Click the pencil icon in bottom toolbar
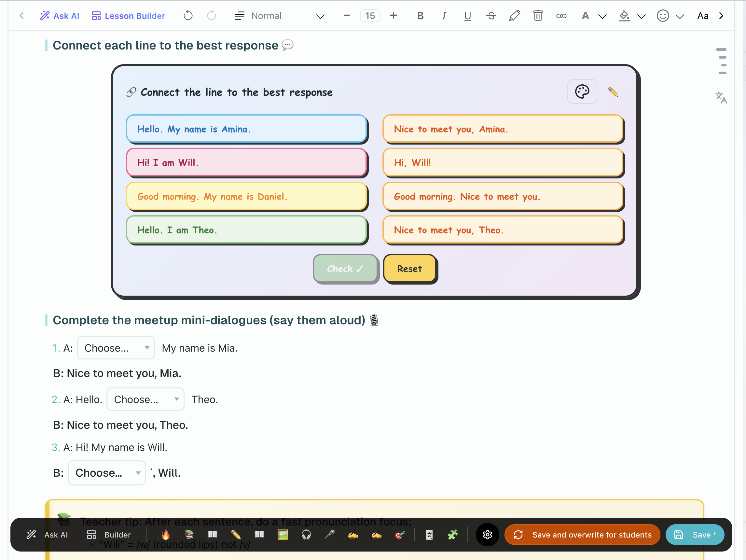The image size is (746, 560). click(x=236, y=535)
